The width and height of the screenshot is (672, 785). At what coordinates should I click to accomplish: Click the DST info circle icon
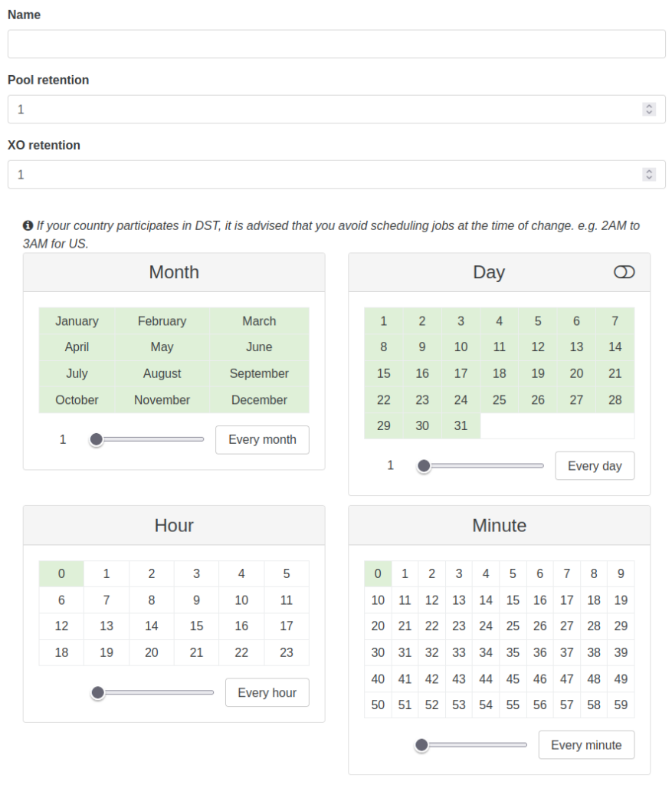click(28, 226)
